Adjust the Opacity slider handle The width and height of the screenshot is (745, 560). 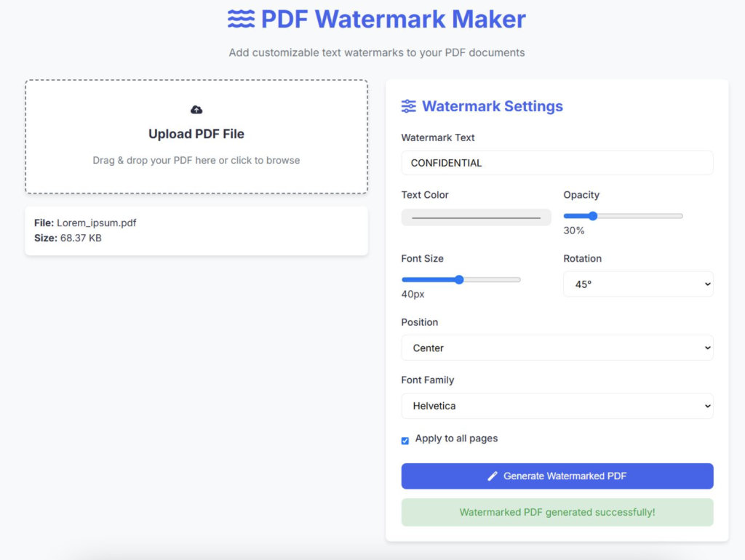pyautogui.click(x=593, y=216)
